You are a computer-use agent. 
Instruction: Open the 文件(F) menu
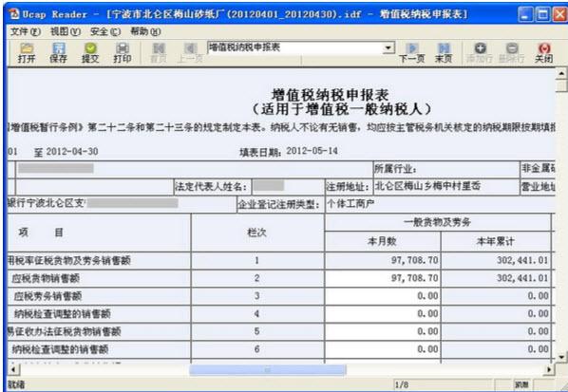25,32
